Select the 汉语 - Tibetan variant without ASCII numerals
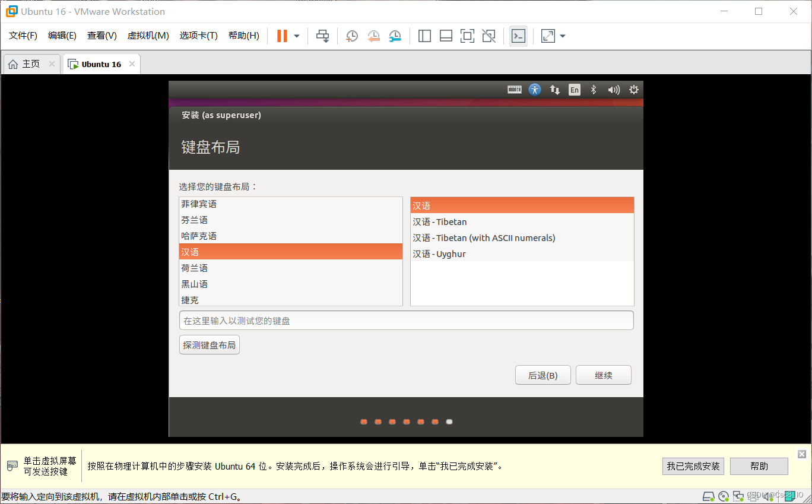This screenshot has height=504, width=812. (x=522, y=222)
